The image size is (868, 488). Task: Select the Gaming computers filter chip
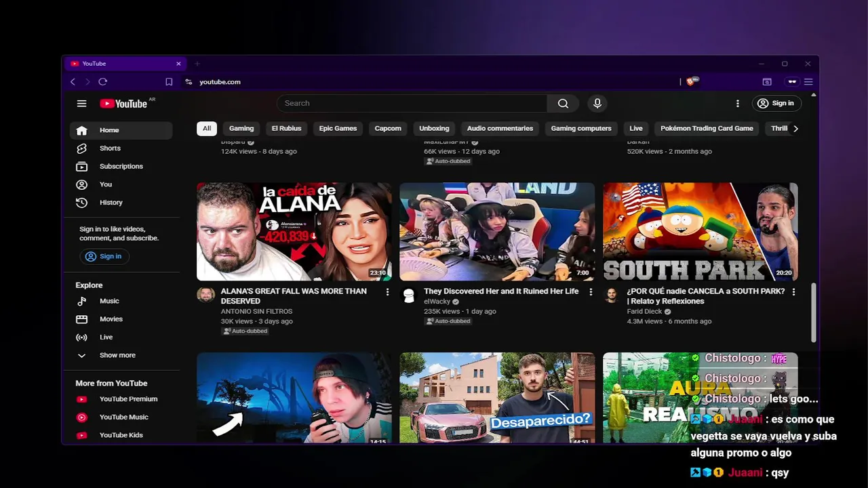(581, 128)
